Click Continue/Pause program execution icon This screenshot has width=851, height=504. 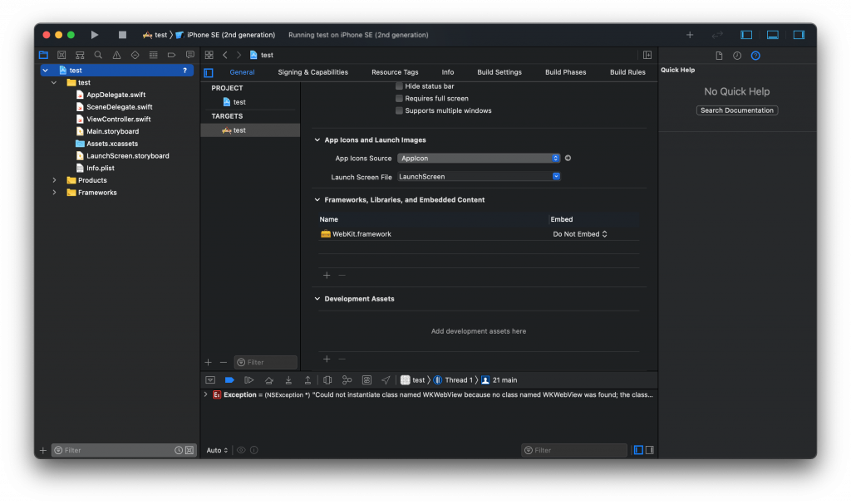point(249,380)
